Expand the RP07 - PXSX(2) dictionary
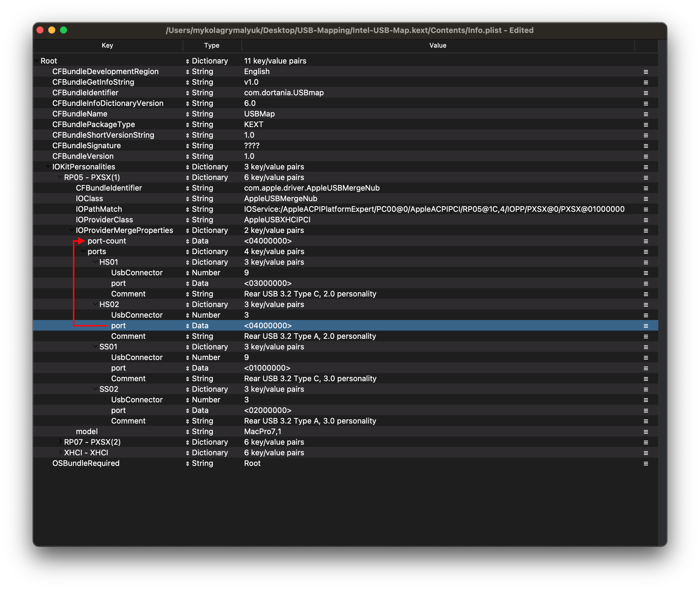 click(x=60, y=442)
